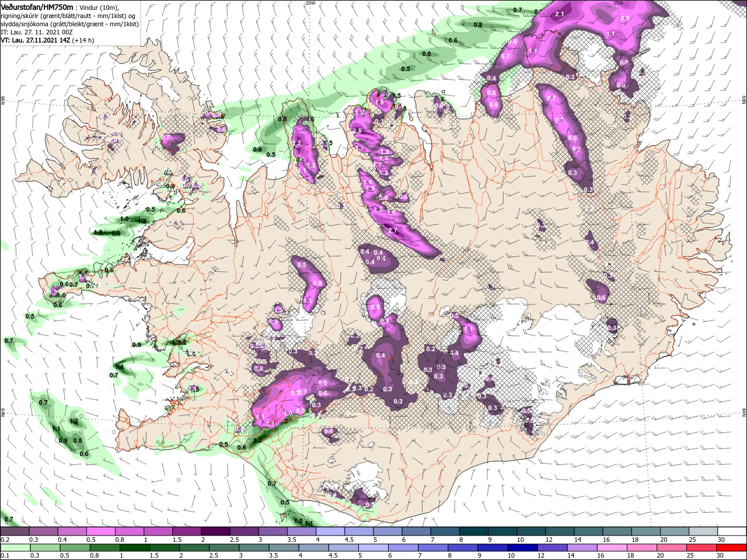The height and width of the screenshot is (560, 747).
Task: Pick the snow scale 0.5 bright pink swatch
Action: tap(100, 531)
